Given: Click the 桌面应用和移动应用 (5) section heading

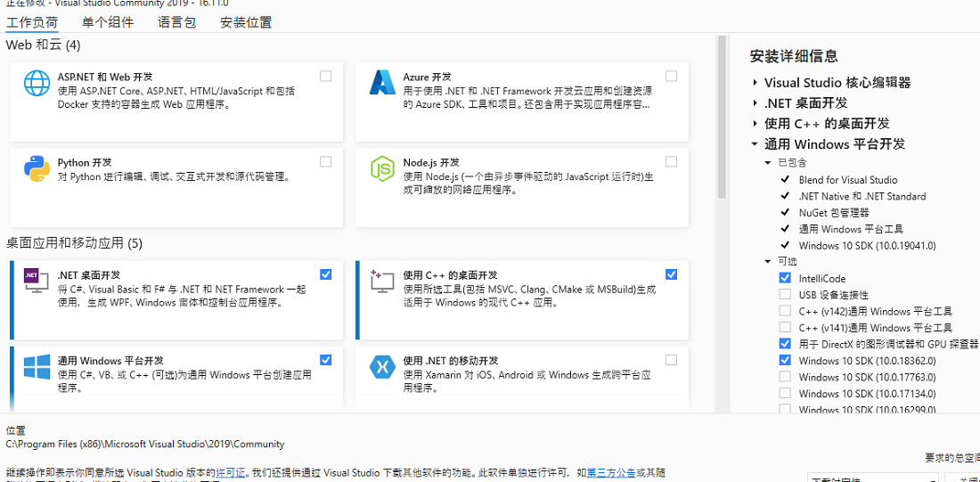Looking at the screenshot, I should tap(74, 243).
